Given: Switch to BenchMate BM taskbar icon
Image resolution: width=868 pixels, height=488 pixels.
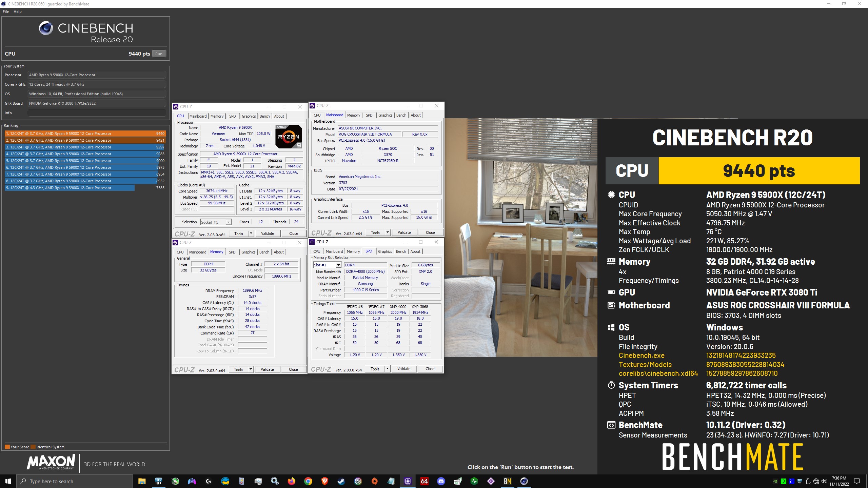Looking at the screenshot, I should point(507,481).
